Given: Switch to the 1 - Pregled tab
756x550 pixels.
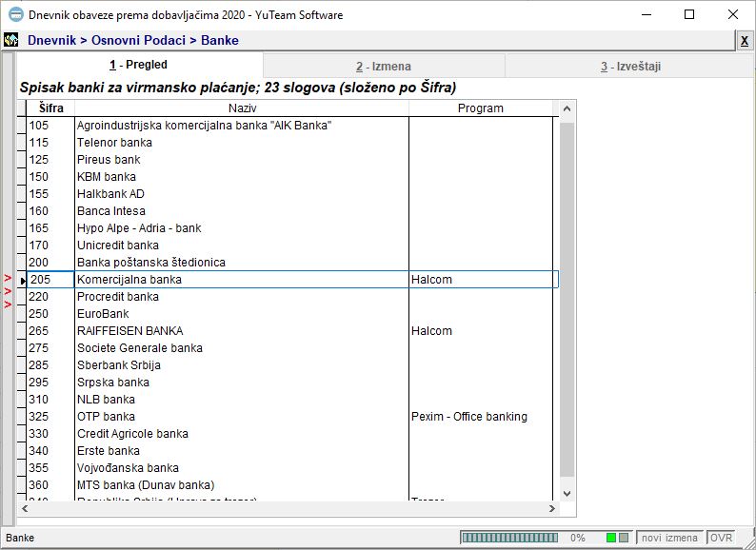Looking at the screenshot, I should point(138,65).
